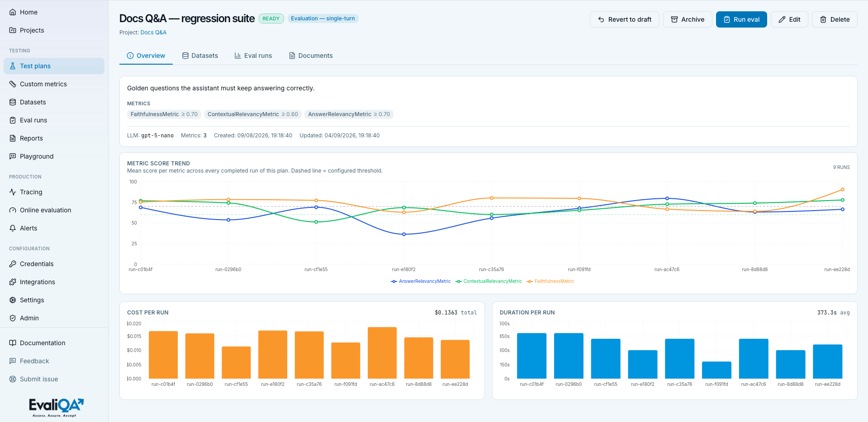This screenshot has height=422, width=868.
Task: Click the Eval runs tab chart icon
Action: [x=238, y=56]
